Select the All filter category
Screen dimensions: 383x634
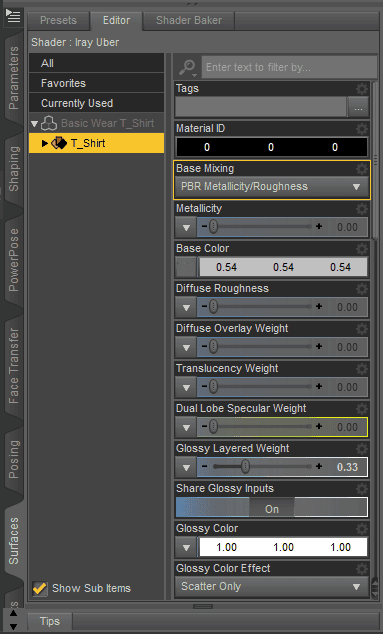[x=97, y=63]
